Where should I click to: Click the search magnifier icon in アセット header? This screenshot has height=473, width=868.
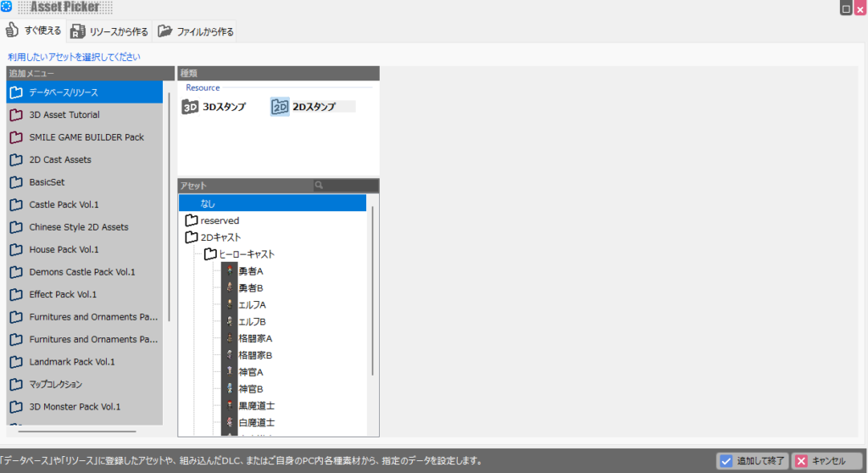(x=320, y=185)
